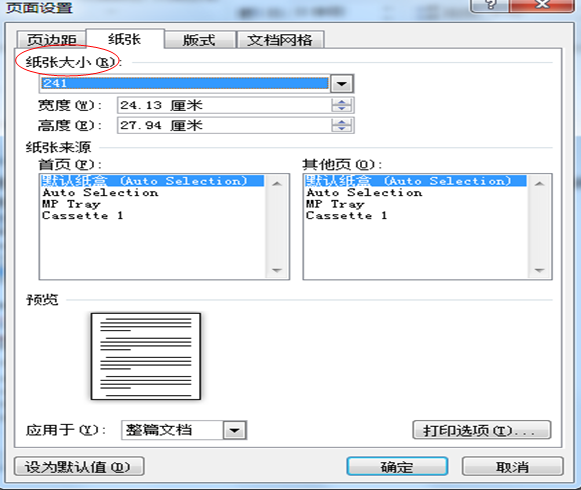Cancel with the 取消 button

pyautogui.click(x=512, y=466)
